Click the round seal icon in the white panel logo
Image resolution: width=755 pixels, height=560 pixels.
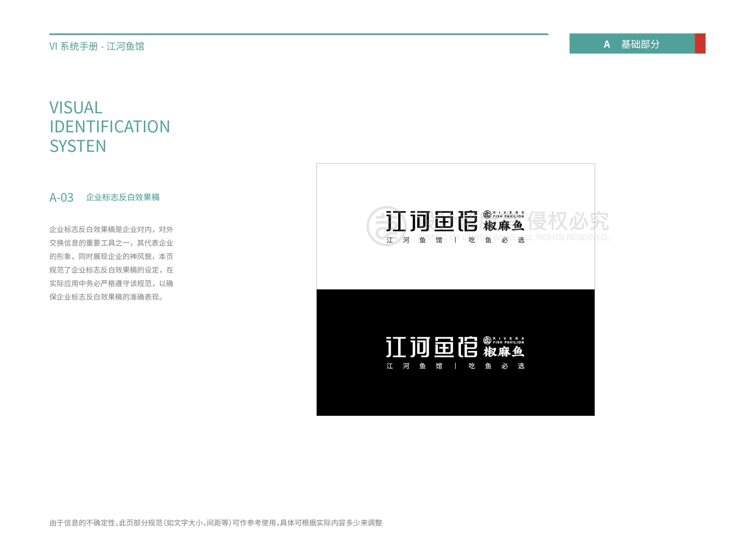pos(487,215)
